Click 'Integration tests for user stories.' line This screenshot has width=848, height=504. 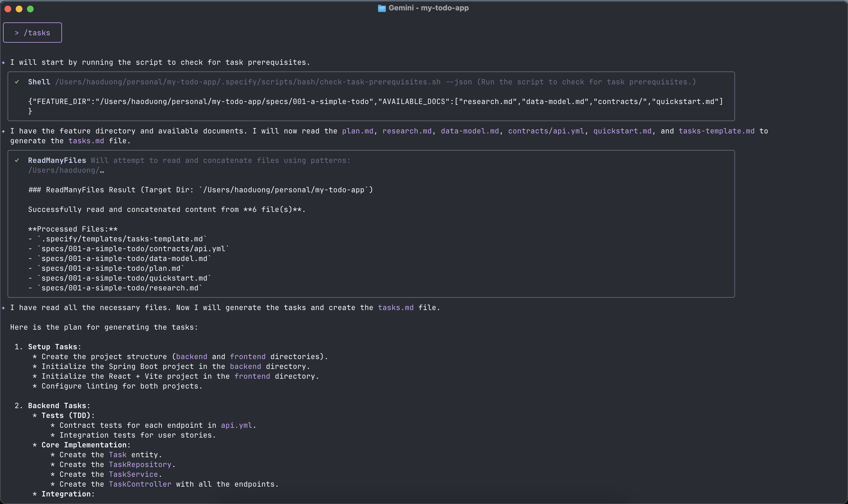click(x=138, y=435)
